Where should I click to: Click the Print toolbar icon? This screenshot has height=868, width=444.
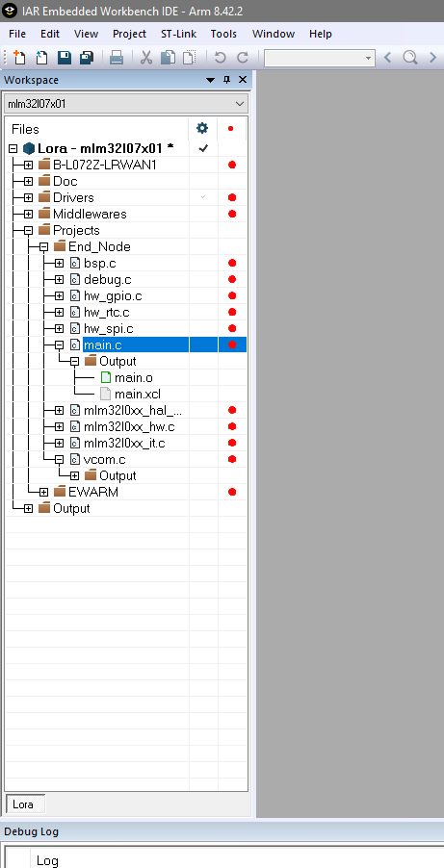point(117,57)
